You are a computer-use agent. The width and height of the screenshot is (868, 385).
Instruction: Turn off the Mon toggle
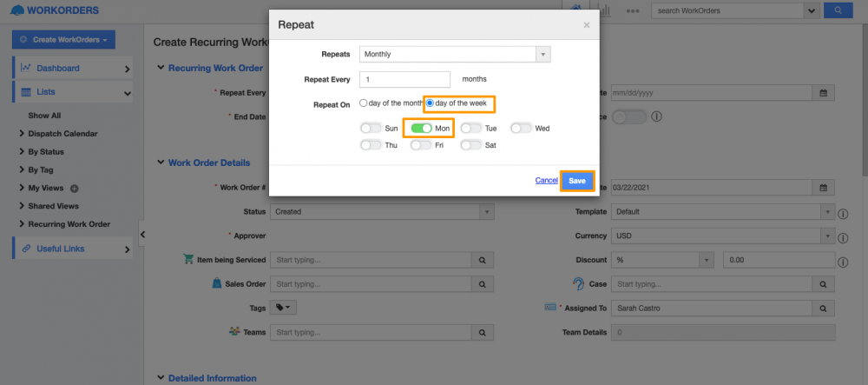(x=421, y=129)
